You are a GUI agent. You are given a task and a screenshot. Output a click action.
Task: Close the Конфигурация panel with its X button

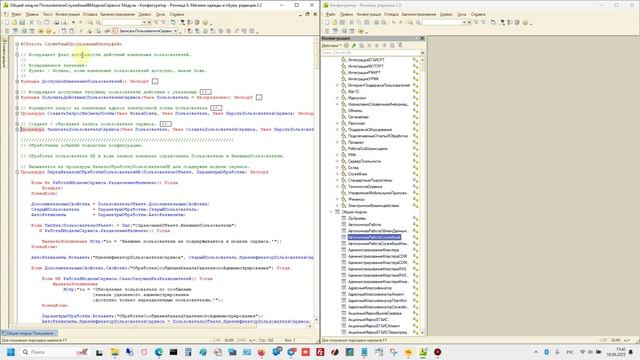(x=422, y=38)
